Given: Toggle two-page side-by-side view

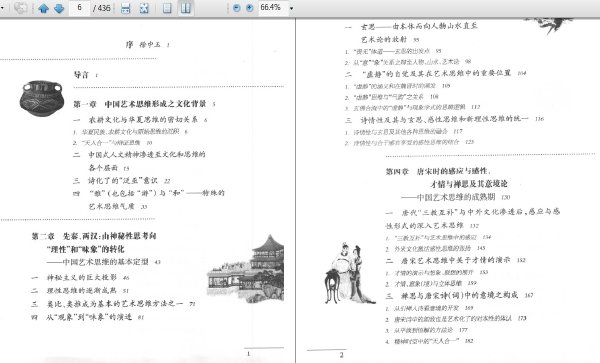Looking at the screenshot, I should tap(186, 8).
